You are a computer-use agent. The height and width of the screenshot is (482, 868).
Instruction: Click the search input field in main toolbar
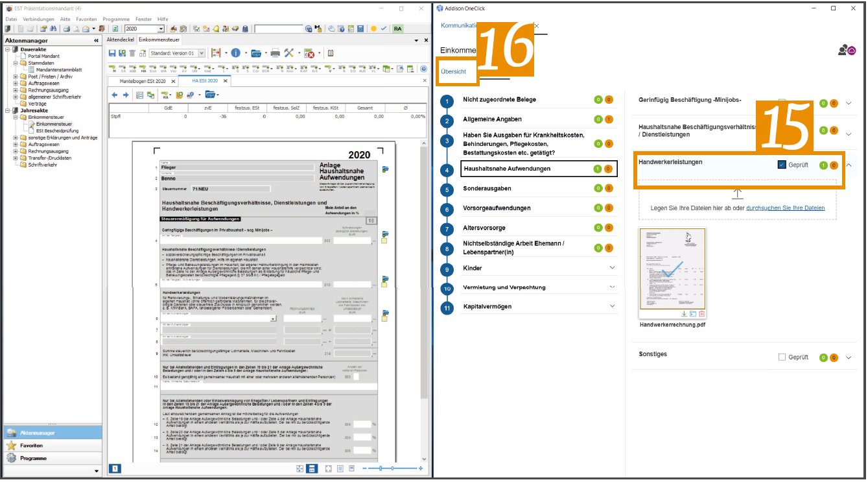[279, 29]
